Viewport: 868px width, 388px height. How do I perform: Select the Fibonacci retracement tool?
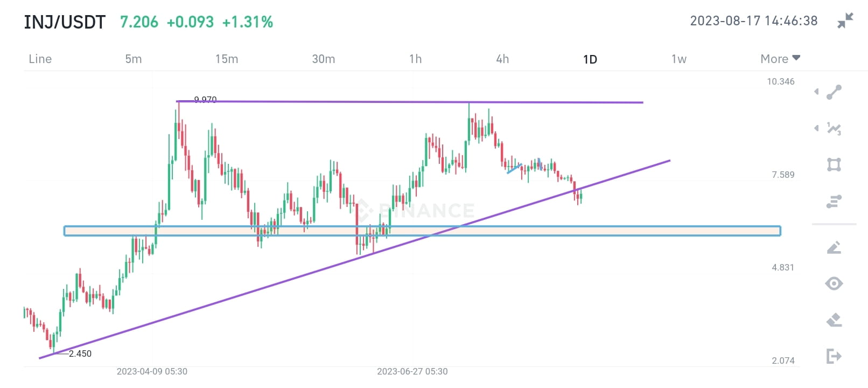click(834, 201)
